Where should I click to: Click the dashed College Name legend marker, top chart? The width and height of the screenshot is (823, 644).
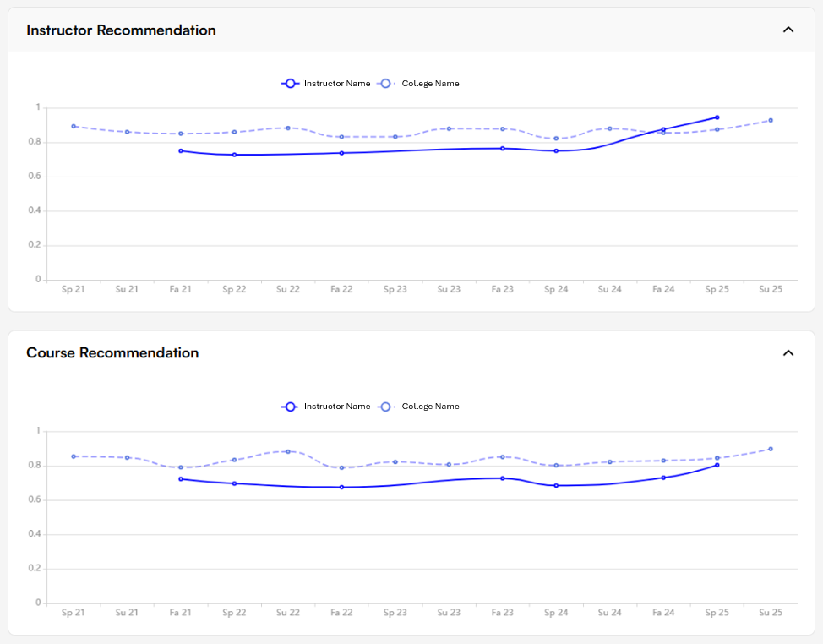coord(385,84)
